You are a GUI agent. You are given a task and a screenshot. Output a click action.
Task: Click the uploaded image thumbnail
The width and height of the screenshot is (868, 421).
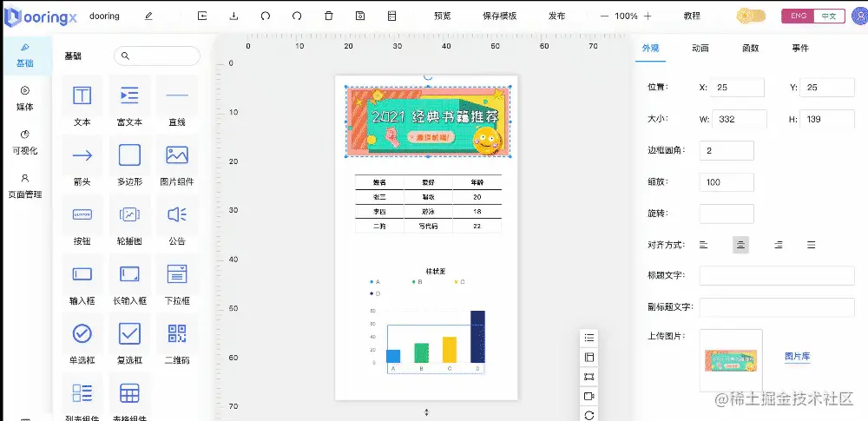pos(731,360)
